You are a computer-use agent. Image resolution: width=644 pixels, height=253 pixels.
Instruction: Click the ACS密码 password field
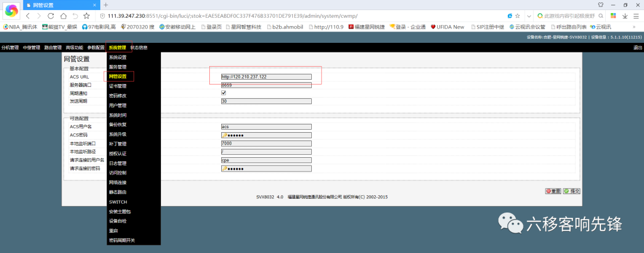point(266,135)
